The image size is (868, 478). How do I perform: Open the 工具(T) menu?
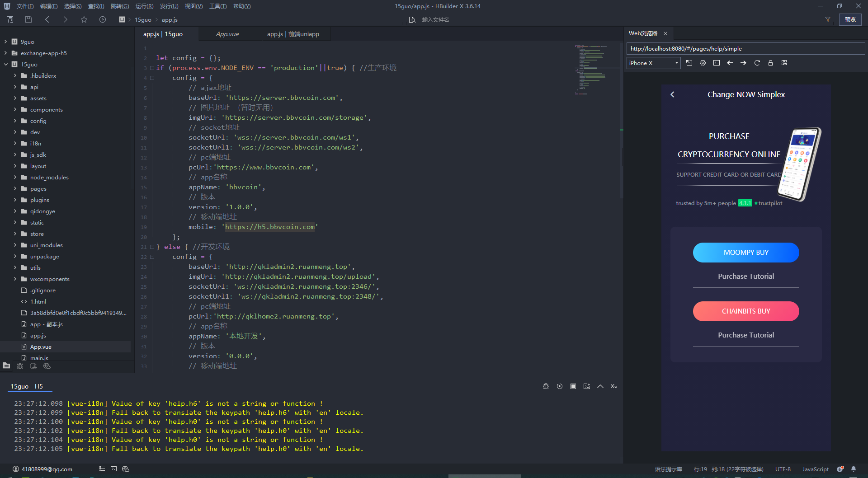217,6
